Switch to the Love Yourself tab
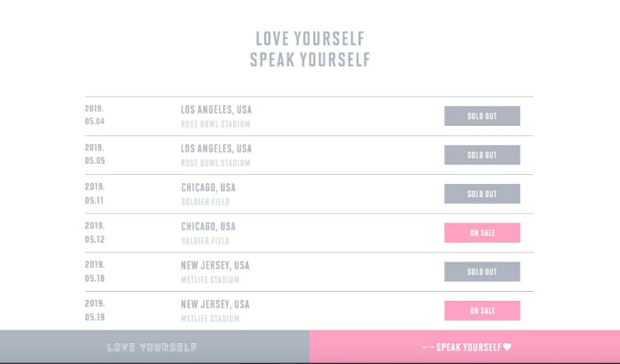This screenshot has height=364, width=620. click(x=154, y=347)
